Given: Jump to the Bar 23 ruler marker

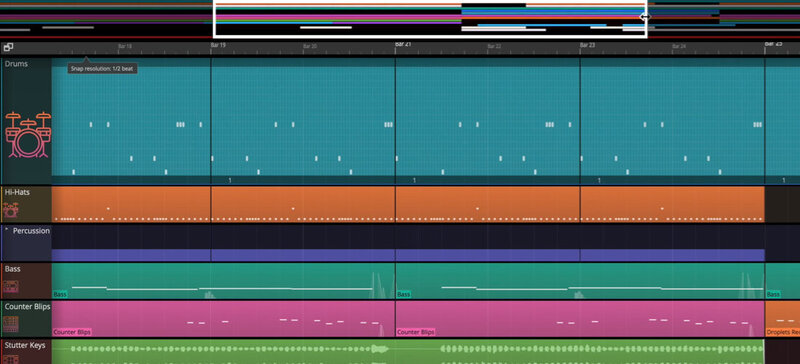Looking at the screenshot, I should pyautogui.click(x=588, y=45).
